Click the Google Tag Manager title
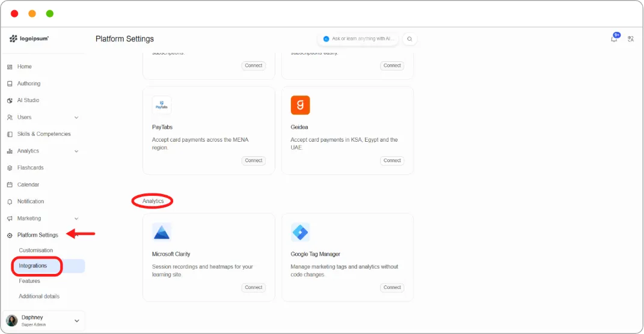 pyautogui.click(x=316, y=254)
